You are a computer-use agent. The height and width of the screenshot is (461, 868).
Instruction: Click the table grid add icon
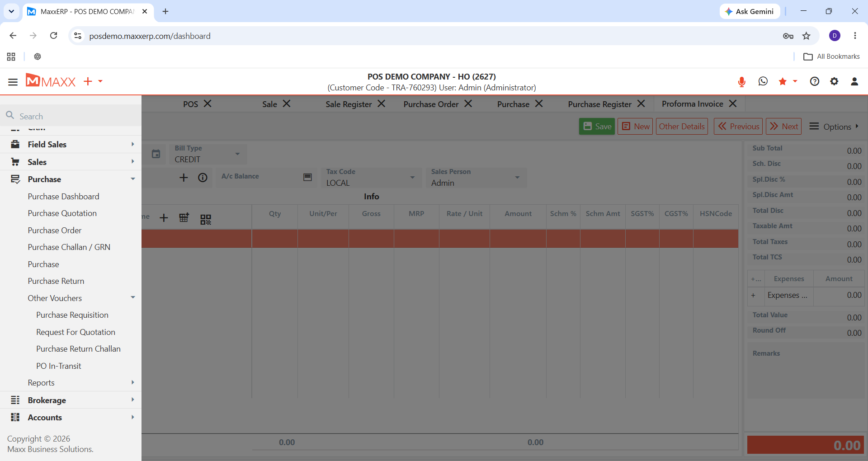pos(184,218)
